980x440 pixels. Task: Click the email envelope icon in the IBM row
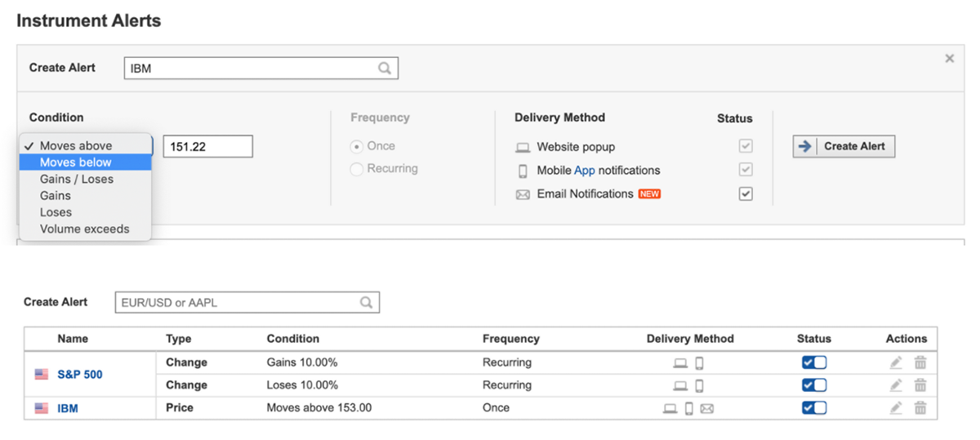(707, 408)
